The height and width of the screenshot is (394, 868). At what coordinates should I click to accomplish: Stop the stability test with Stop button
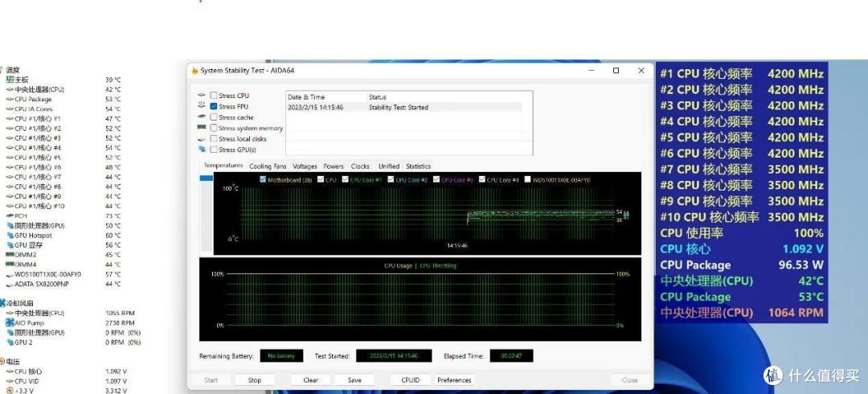255,380
